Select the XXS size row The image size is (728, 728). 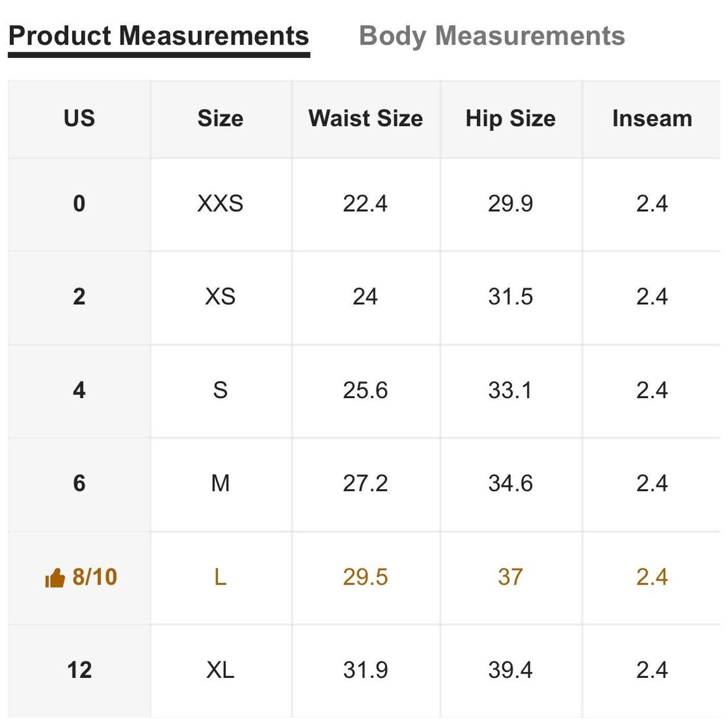(x=364, y=204)
